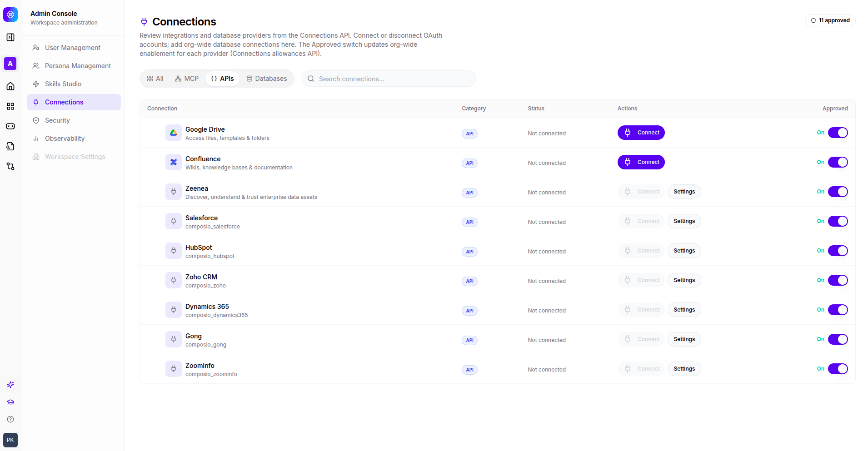Open the bot/agent icon in left rail
Image resolution: width=868 pixels, height=451 pixels.
point(10,126)
